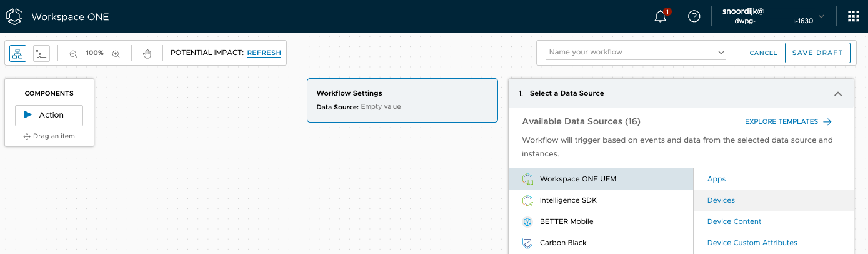Open the Explore Templates link

coord(787,122)
